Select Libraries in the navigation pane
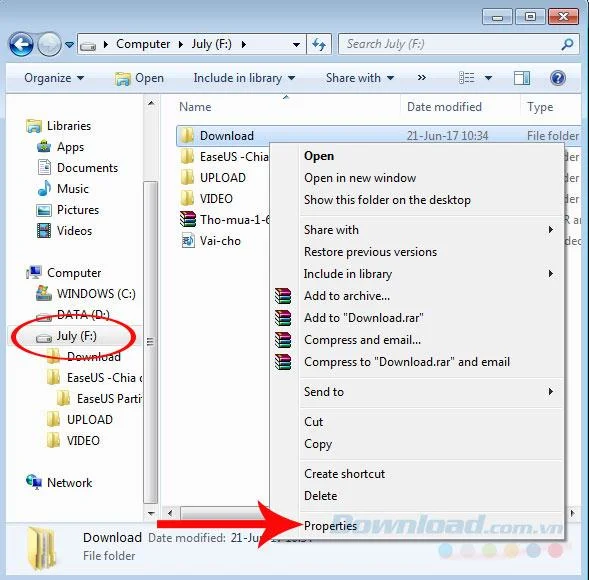Viewport: 589px width, 580px height. coord(59,126)
